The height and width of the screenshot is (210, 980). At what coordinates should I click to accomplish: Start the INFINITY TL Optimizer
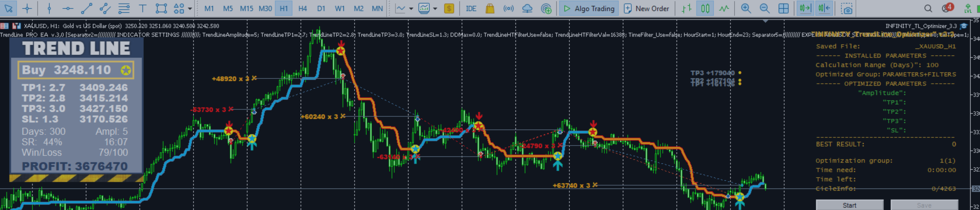coord(849,205)
